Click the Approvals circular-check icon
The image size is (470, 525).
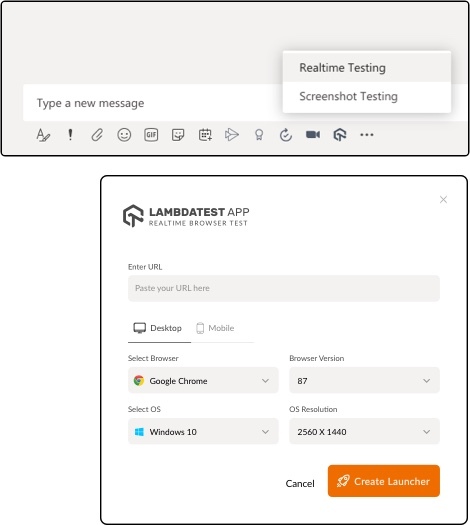click(x=286, y=135)
